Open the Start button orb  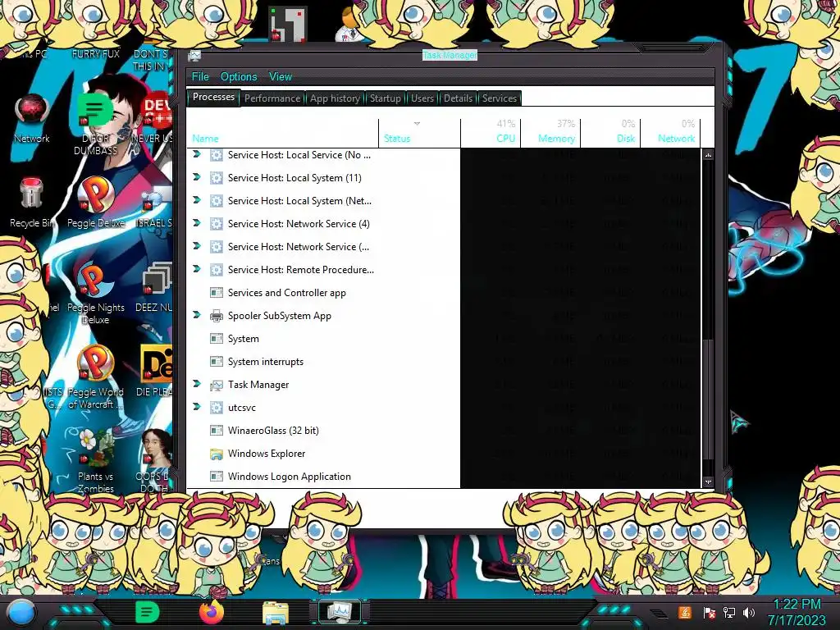[21, 612]
